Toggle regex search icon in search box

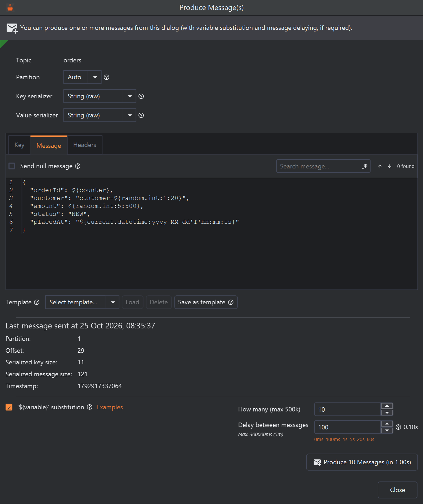coord(365,166)
